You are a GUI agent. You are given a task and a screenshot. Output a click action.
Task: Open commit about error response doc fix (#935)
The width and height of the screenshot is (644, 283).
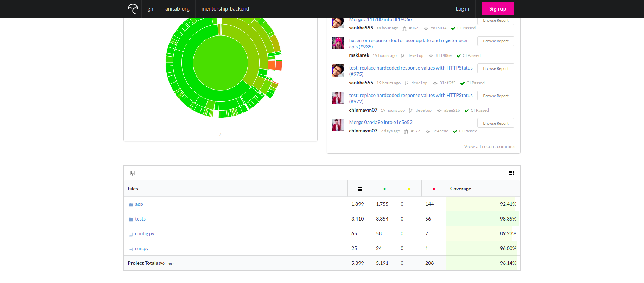(408, 44)
